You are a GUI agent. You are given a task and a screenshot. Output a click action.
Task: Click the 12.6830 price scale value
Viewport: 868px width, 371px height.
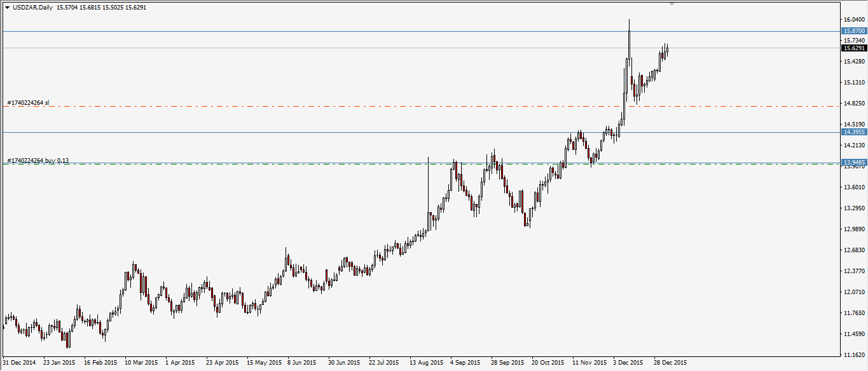pos(854,250)
